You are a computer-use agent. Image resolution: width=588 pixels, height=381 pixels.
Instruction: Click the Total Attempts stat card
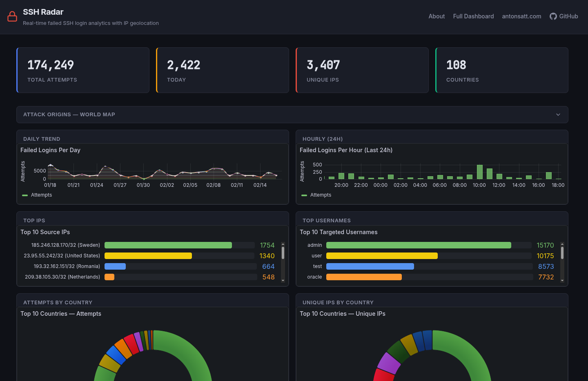[82, 70]
